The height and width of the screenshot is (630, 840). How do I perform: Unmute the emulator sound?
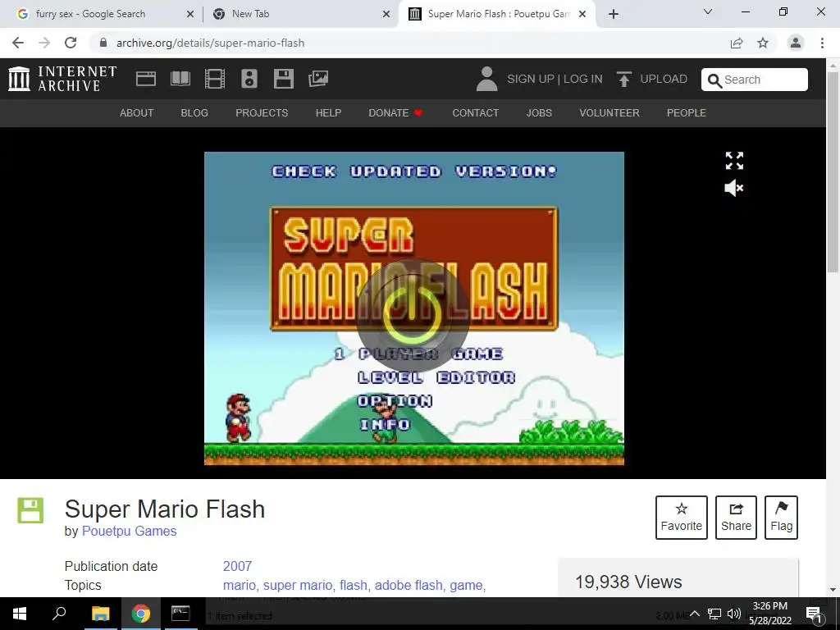[x=734, y=188]
